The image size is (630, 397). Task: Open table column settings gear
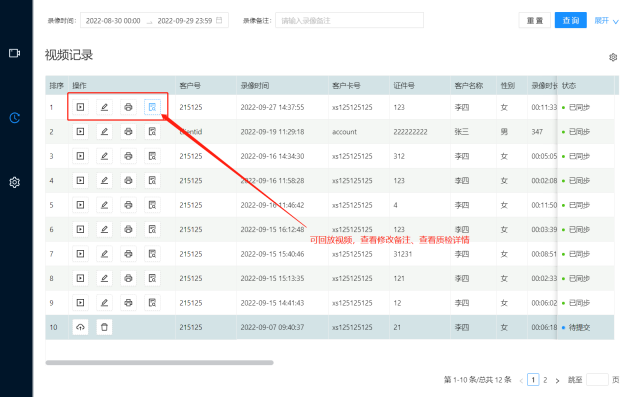click(x=613, y=57)
